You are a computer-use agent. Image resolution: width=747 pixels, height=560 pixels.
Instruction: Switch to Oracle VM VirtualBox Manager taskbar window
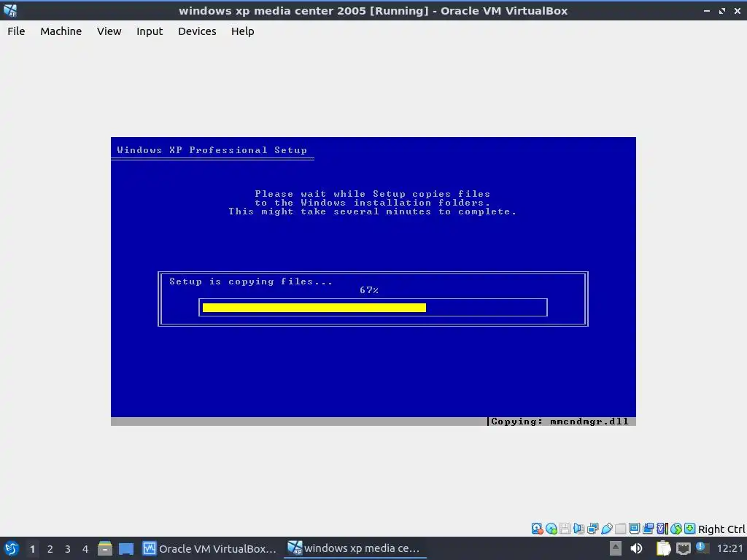pos(209,548)
